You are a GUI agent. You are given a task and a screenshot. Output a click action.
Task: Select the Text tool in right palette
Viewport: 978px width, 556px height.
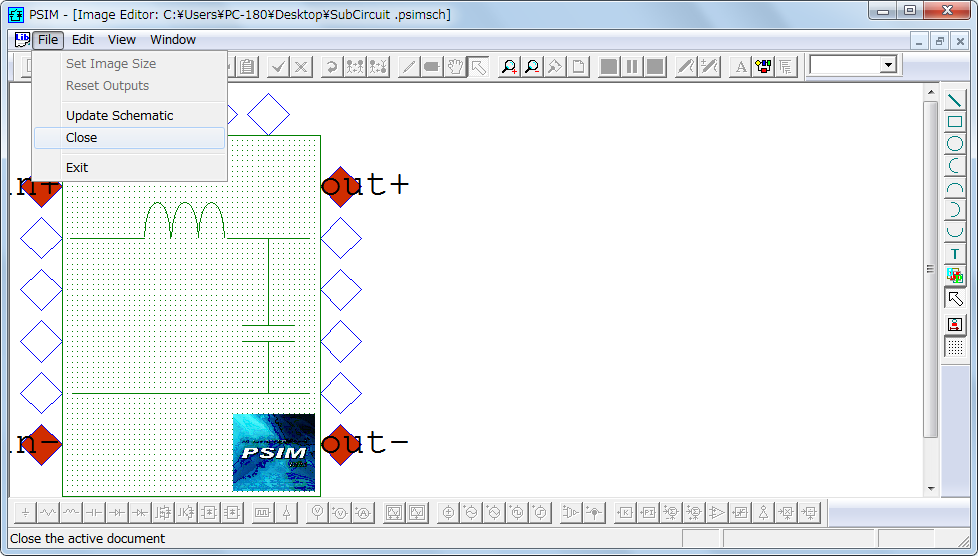954,253
